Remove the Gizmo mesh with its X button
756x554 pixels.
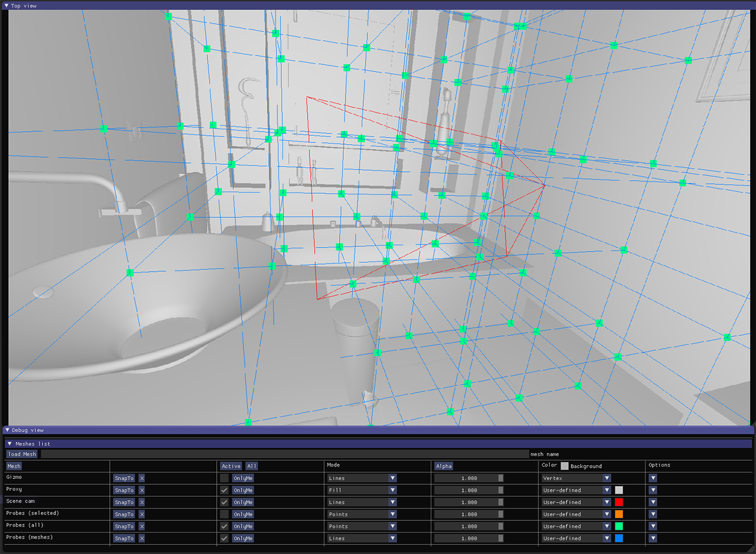click(x=142, y=478)
